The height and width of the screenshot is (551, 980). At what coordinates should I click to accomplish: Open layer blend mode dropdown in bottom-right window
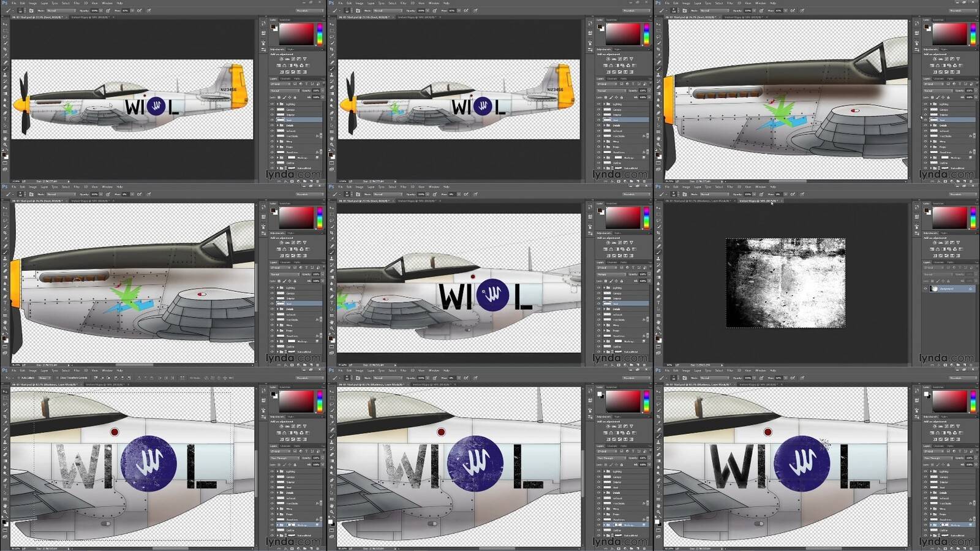[938, 458]
